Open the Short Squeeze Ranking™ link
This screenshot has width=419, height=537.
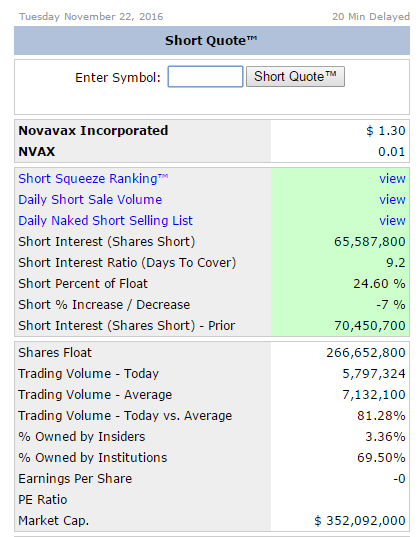(93, 178)
